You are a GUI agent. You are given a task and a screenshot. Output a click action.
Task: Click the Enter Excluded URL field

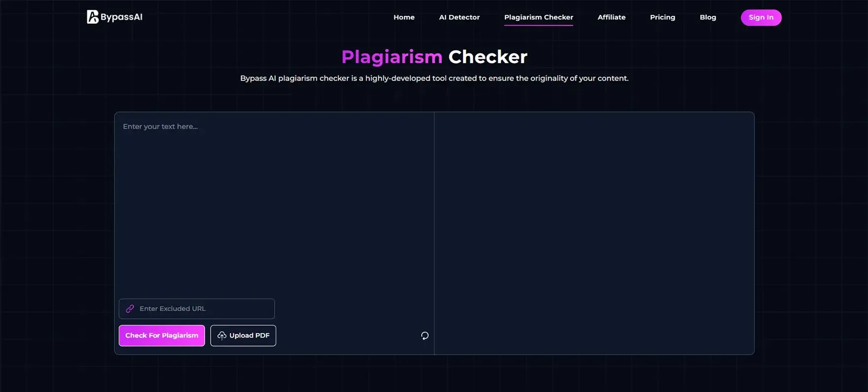(202, 309)
